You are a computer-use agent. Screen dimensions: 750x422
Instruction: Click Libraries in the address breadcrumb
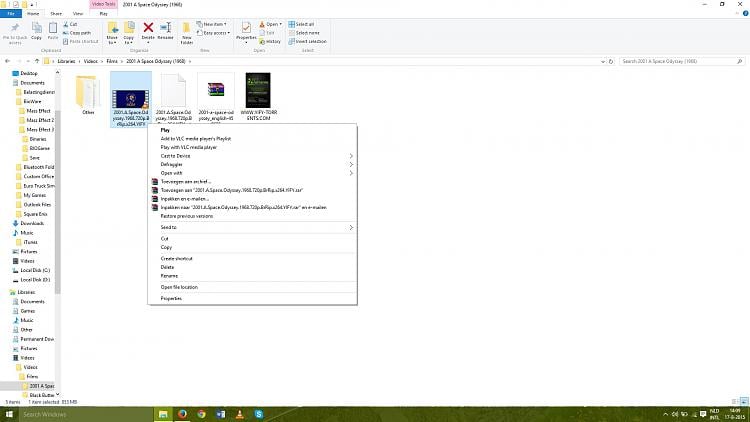click(x=66, y=61)
